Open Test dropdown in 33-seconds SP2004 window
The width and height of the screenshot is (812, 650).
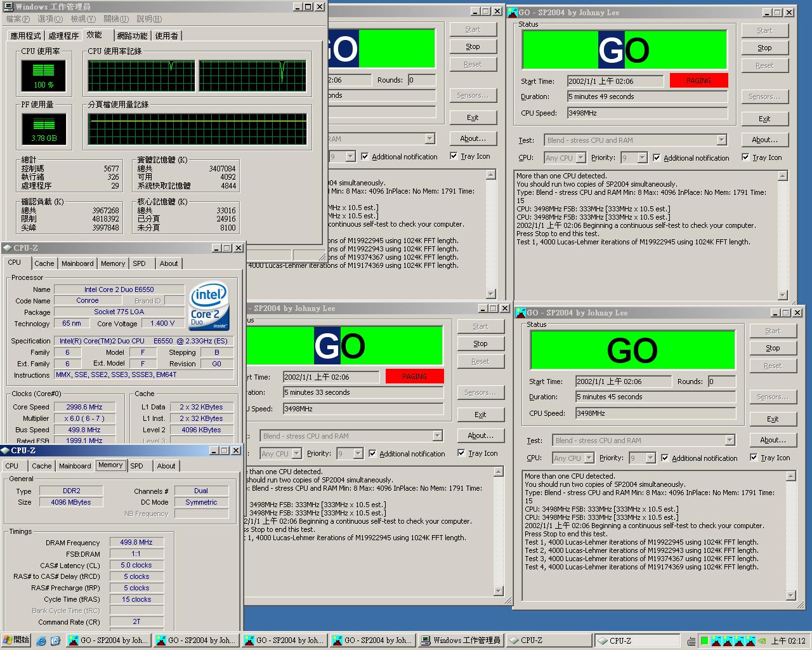pyautogui.click(x=437, y=436)
